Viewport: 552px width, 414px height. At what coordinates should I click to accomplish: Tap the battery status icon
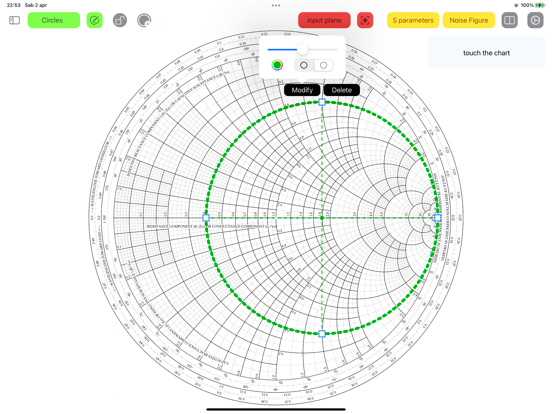pyautogui.click(x=540, y=5)
